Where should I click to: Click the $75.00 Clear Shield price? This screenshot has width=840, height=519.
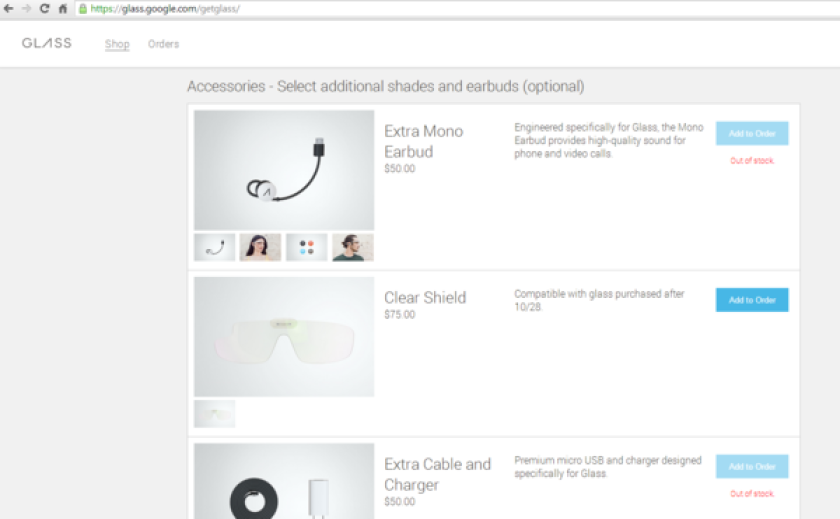[400, 314]
